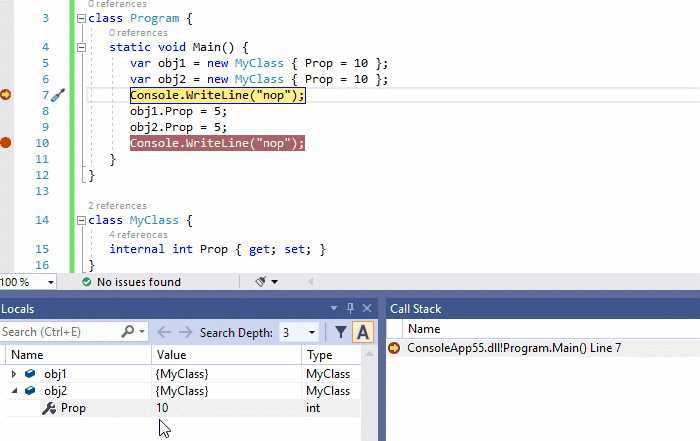Click the Prop property wrench icon
Image resolution: width=700 pixels, height=441 pixels.
pos(49,408)
